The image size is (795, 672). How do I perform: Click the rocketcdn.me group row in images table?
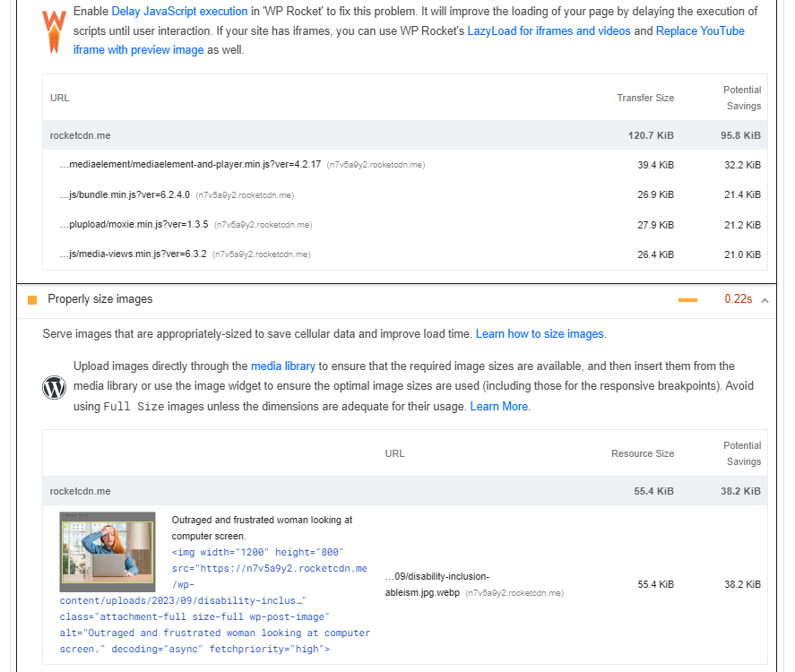[81, 491]
